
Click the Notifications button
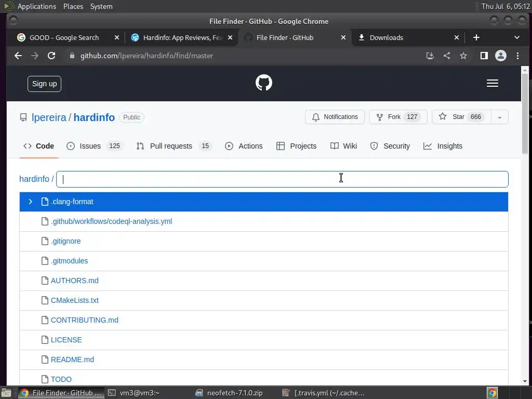click(335, 117)
